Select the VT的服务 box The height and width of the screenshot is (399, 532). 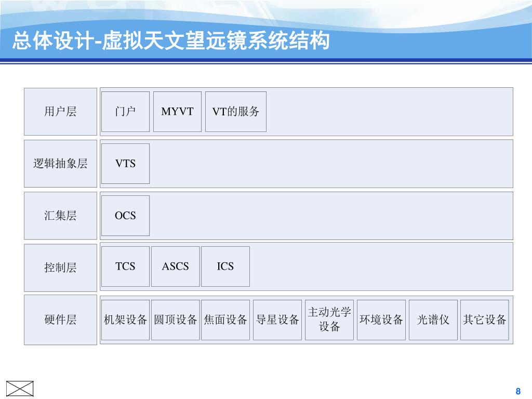[236, 112]
